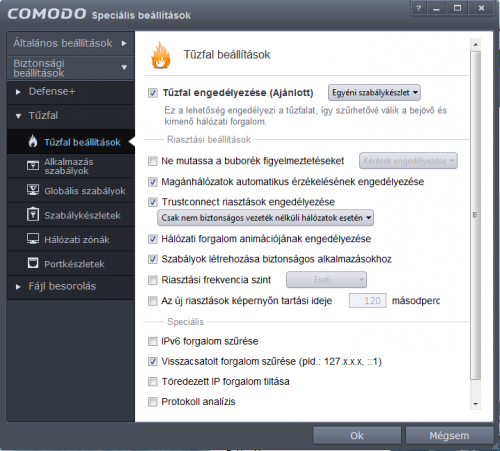The width and height of the screenshot is (500, 451).
Task: Uncheck Tűzfal engedélyezése checkbox
Action: click(x=153, y=93)
